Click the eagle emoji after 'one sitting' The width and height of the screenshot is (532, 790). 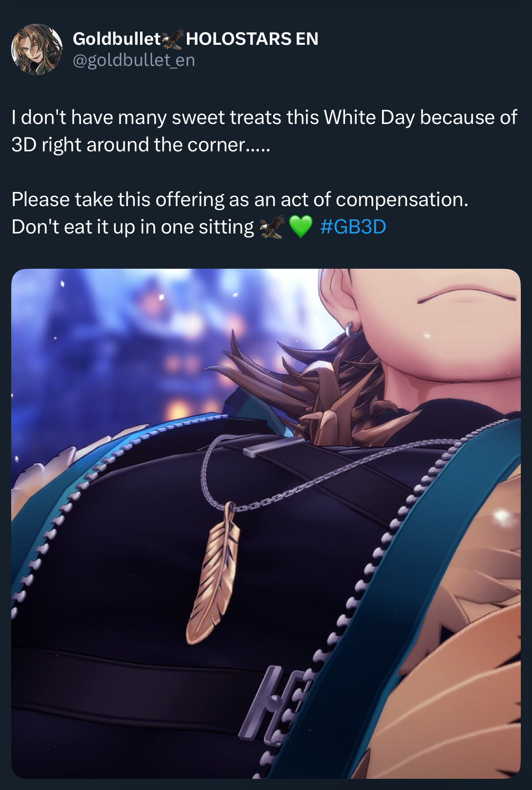(272, 227)
